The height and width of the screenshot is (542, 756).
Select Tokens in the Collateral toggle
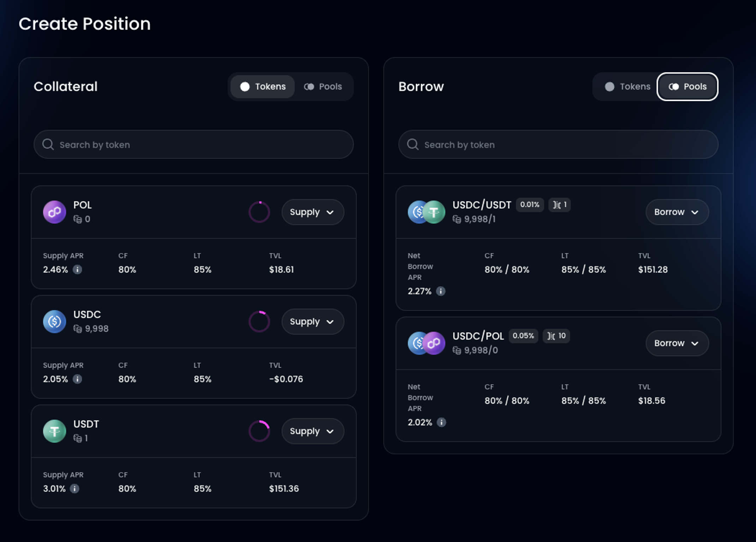263,87
